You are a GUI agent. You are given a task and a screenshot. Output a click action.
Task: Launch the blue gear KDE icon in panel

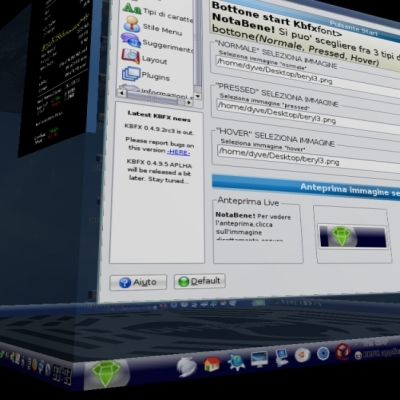pos(236,362)
